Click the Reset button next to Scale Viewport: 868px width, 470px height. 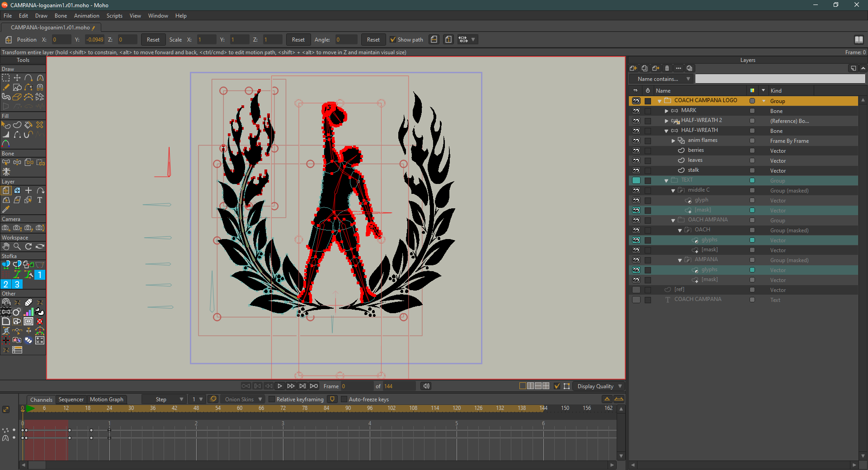click(x=298, y=39)
